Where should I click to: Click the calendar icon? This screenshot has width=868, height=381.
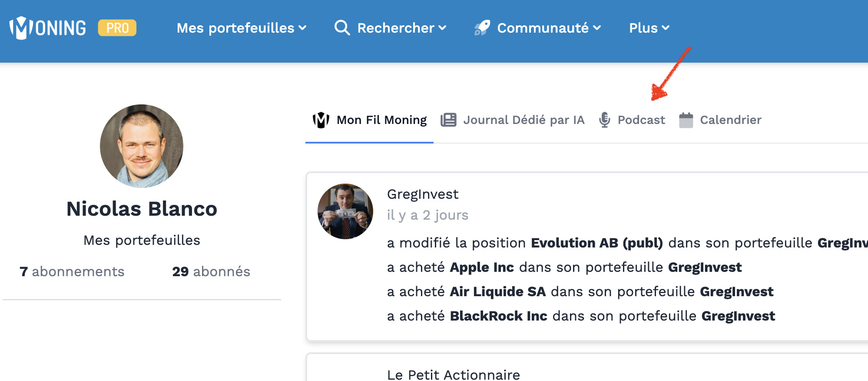pyautogui.click(x=686, y=120)
